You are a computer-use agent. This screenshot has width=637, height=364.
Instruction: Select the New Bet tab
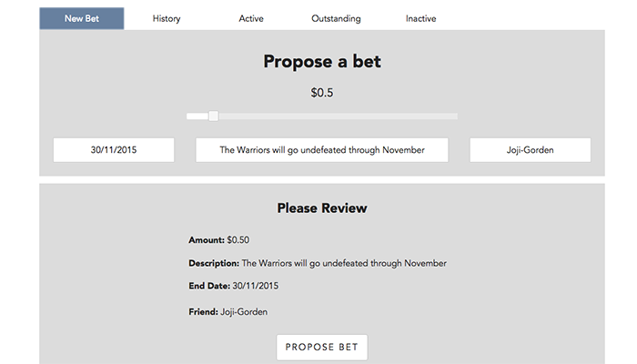(x=82, y=18)
